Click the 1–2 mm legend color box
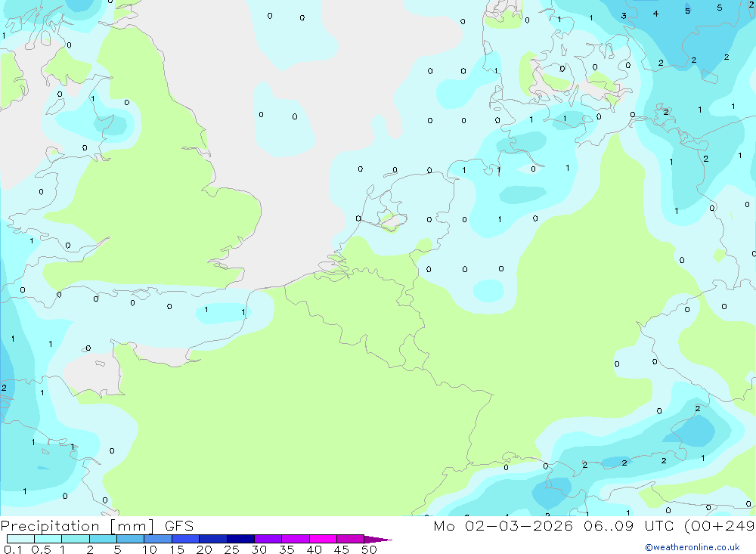The height and width of the screenshot is (554, 756). (76, 539)
